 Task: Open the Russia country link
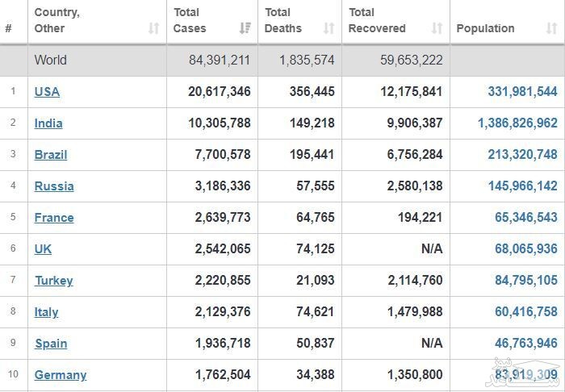(x=54, y=186)
